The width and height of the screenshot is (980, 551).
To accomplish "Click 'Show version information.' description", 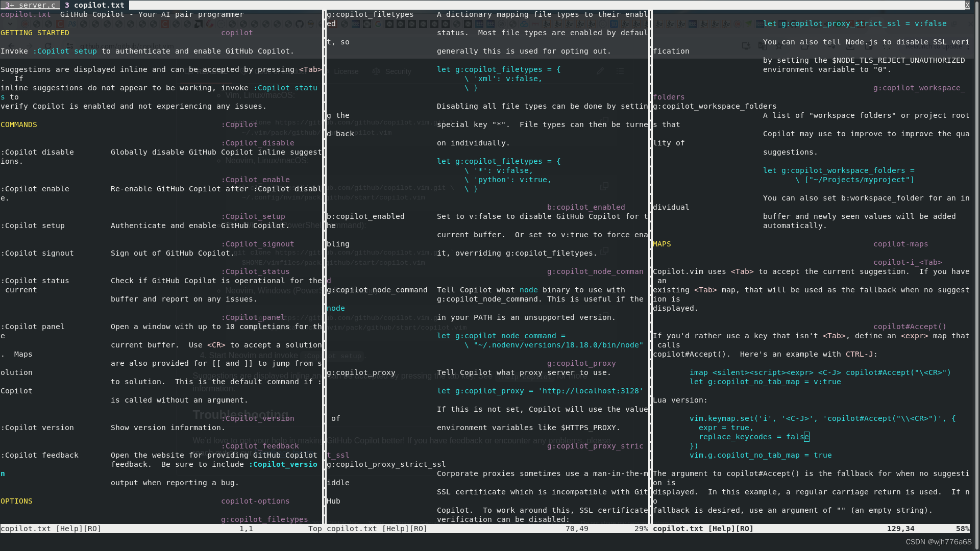I will [168, 428].
